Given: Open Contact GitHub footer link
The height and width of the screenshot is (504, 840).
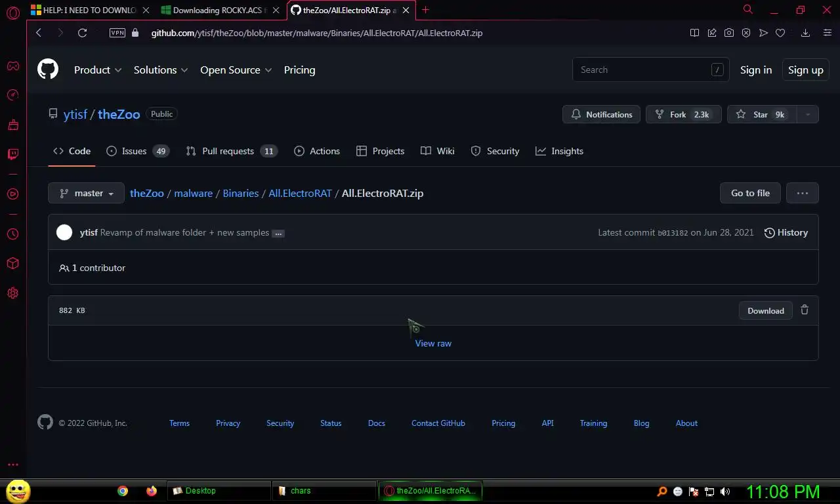Looking at the screenshot, I should [438, 423].
